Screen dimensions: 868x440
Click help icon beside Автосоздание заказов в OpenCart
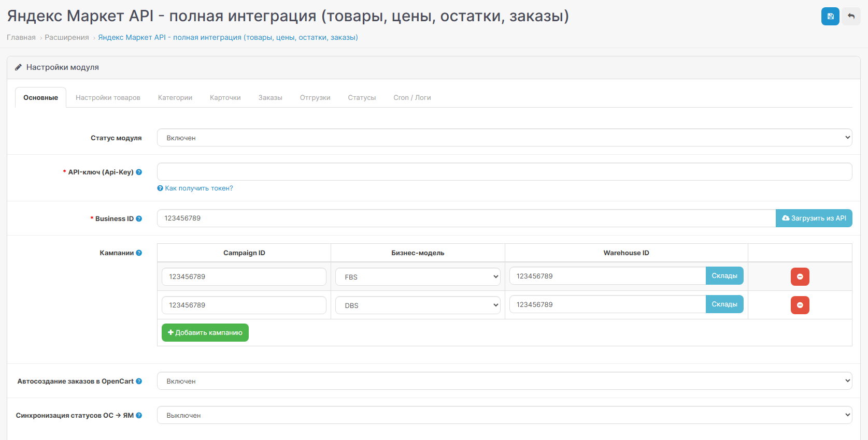(139, 382)
